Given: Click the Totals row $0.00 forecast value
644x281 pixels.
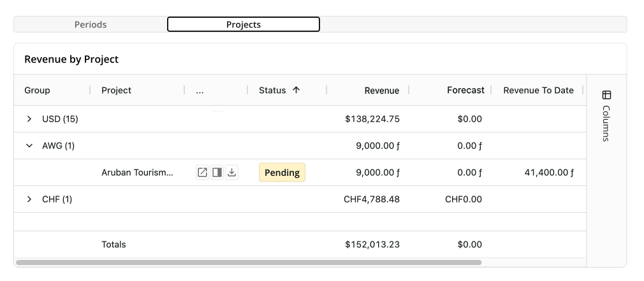Looking at the screenshot, I should click(x=469, y=245).
